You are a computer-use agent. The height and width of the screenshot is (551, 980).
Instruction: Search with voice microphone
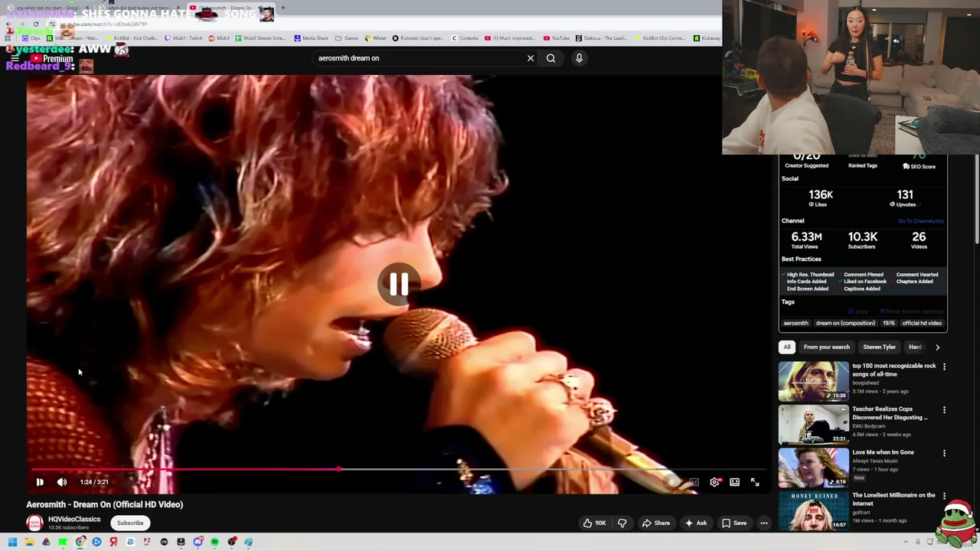point(579,58)
